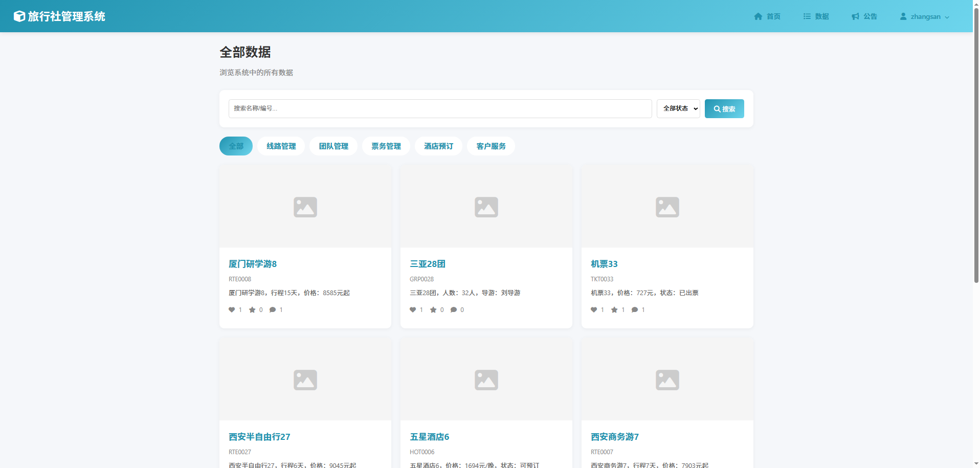
Task: Click the home icon beside 首页
Action: tap(758, 16)
